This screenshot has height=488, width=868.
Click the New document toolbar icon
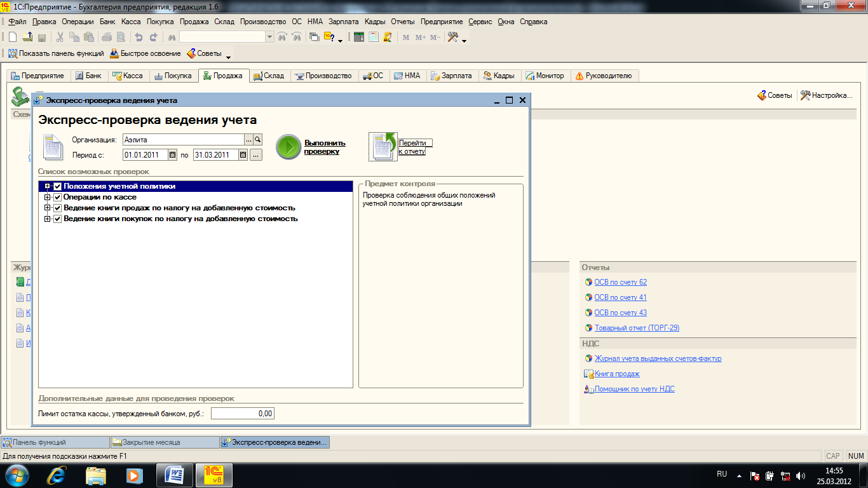point(12,37)
